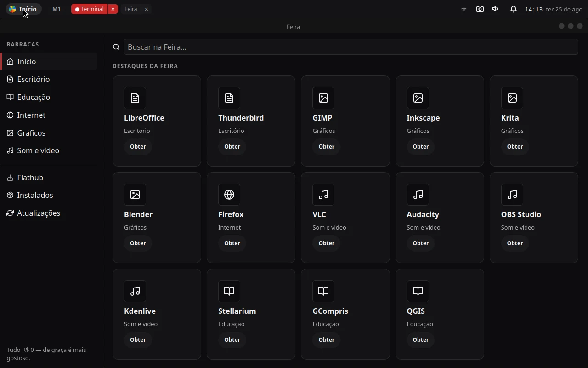Screen dimensions: 588x368
Task: Open the volume speaker control
Action: (x=495, y=9)
